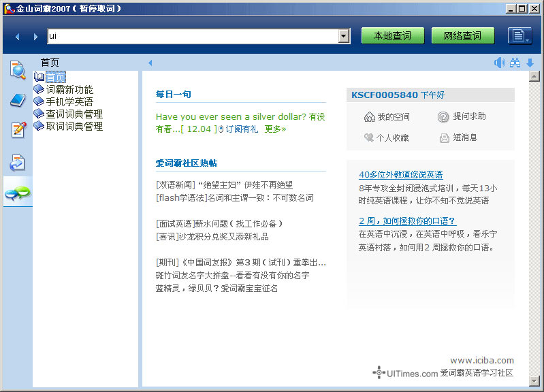Open the daily sentence 'Have you ever seen a silver dollar'

pyautogui.click(x=240, y=122)
